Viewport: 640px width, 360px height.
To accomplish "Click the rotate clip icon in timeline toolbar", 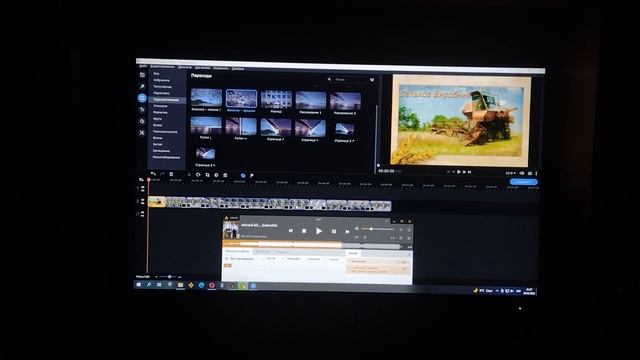I will coord(198,175).
